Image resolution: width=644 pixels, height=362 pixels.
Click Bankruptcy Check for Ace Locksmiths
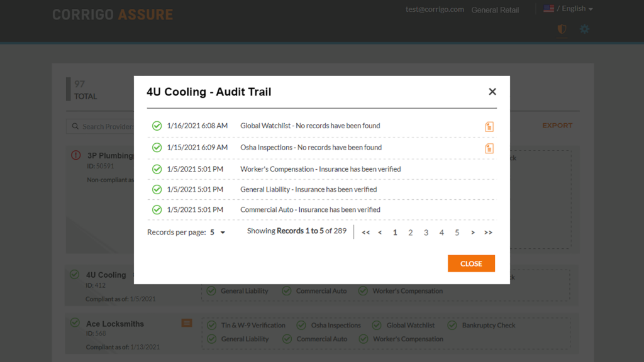click(488, 326)
